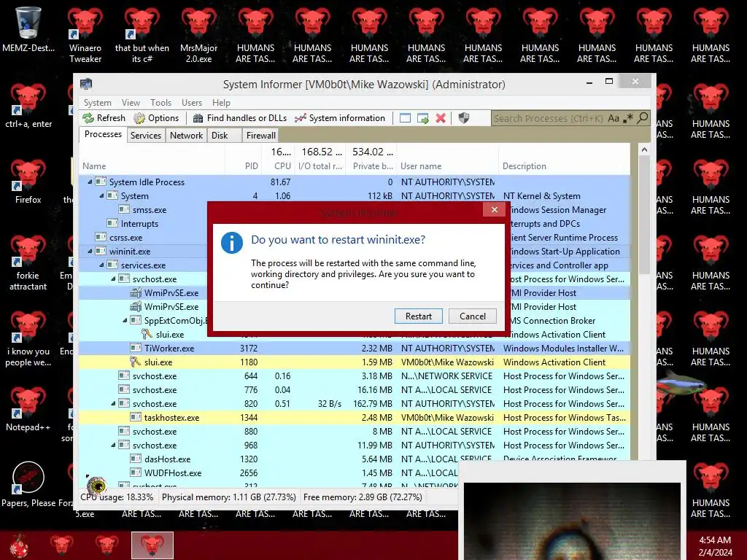The width and height of the screenshot is (747, 560).
Task: Open the View menu
Action: [131, 102]
